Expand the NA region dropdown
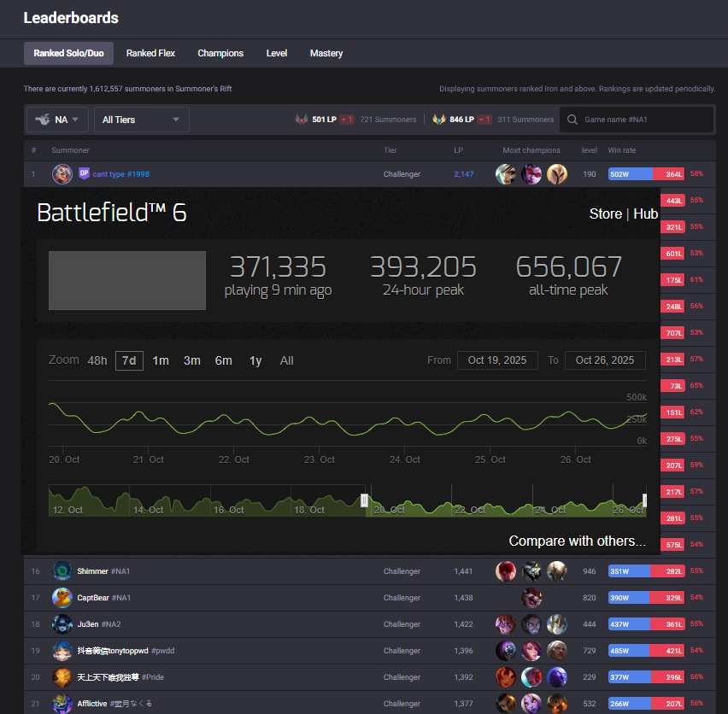Screen dimensions: 728x714 [x=57, y=120]
